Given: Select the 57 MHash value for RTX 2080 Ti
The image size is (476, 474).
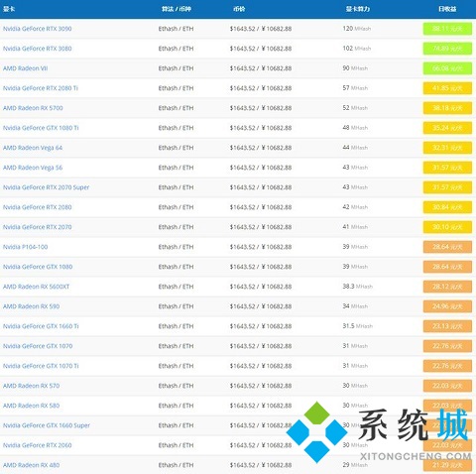Looking at the screenshot, I should (x=355, y=88).
